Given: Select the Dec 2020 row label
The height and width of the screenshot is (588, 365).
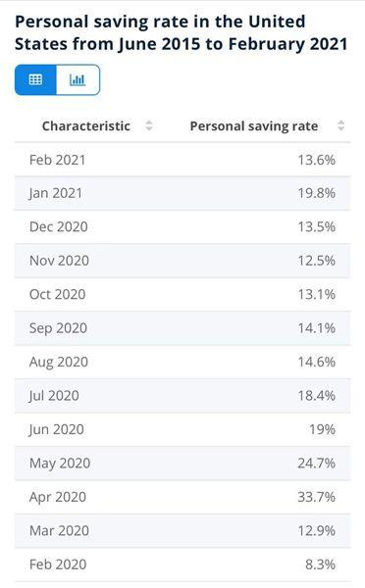Looking at the screenshot, I should (x=59, y=227).
